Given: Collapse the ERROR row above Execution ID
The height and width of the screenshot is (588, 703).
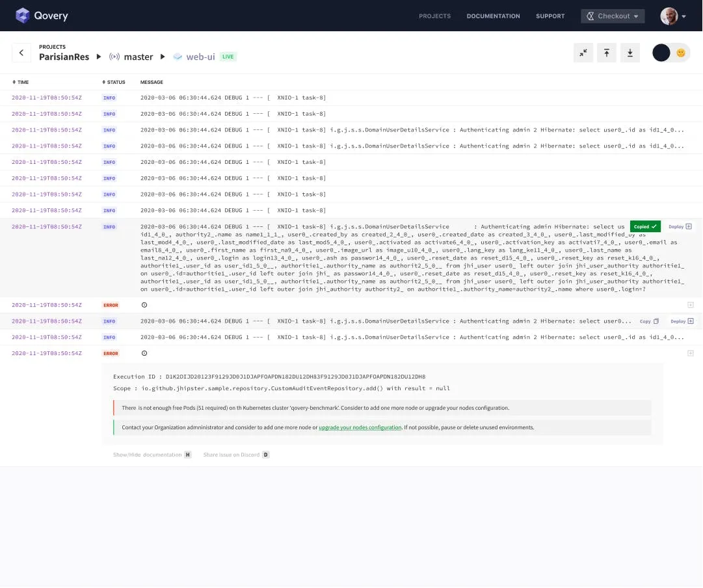Looking at the screenshot, I should point(691,354).
